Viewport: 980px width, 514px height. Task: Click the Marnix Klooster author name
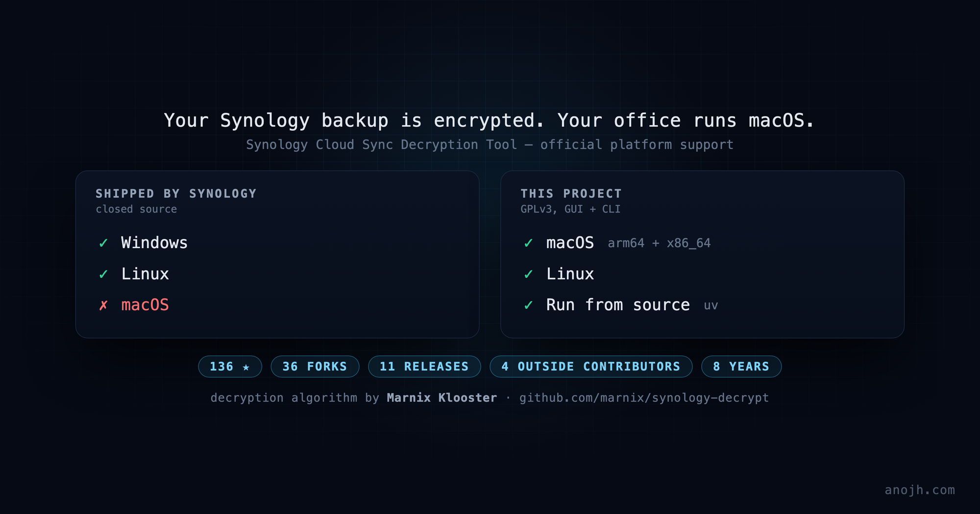click(442, 398)
